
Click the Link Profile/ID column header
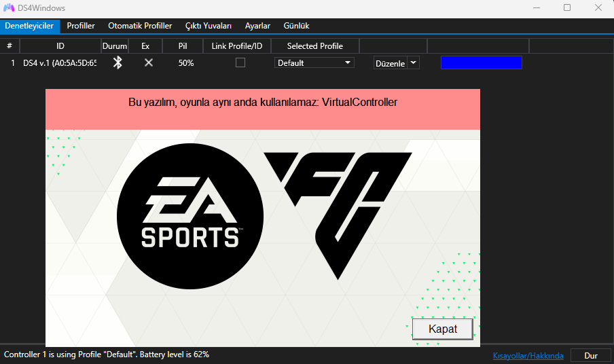point(237,45)
